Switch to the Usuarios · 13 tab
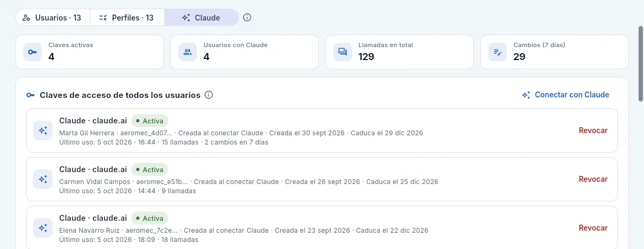The width and height of the screenshot is (644, 249). [x=53, y=18]
